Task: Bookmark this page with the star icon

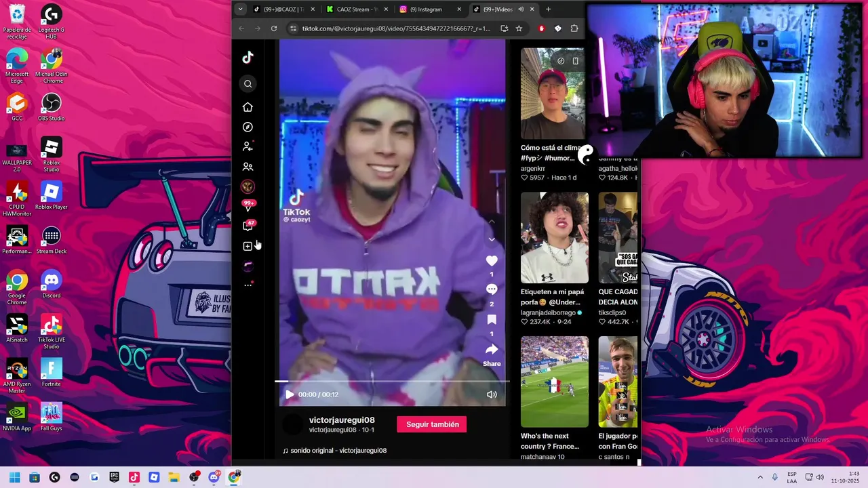Action: 519,28
